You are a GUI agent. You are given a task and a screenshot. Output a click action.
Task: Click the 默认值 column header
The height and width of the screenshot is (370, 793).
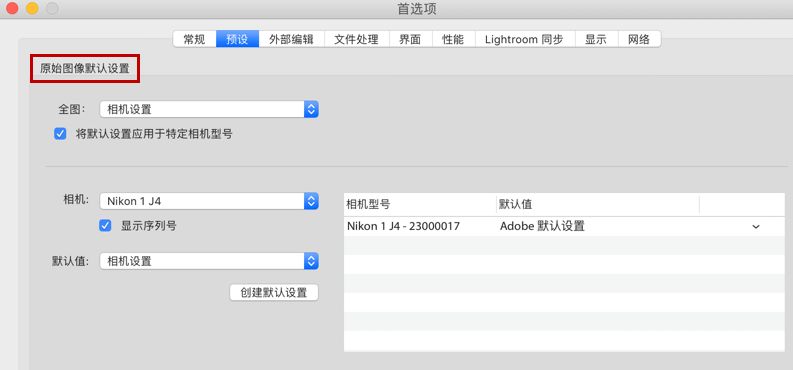tap(598, 204)
